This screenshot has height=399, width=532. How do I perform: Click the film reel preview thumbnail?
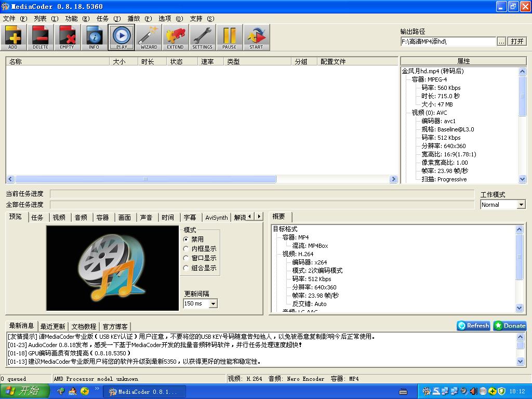[113, 268]
